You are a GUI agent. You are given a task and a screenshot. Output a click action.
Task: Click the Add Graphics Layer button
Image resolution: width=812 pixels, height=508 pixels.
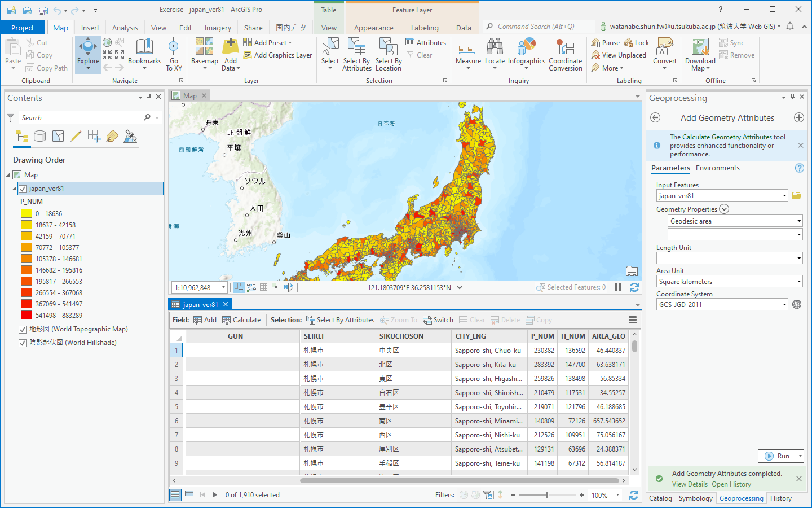coord(278,55)
